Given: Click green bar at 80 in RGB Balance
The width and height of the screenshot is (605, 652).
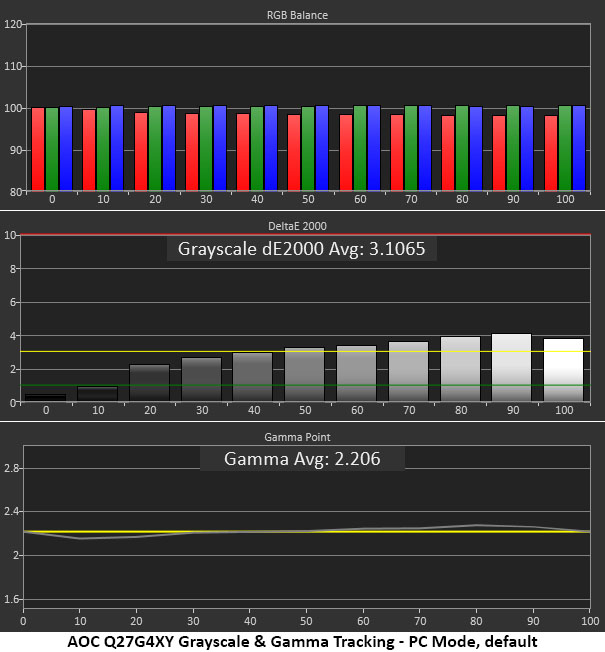Looking at the screenshot, I should click(462, 148).
